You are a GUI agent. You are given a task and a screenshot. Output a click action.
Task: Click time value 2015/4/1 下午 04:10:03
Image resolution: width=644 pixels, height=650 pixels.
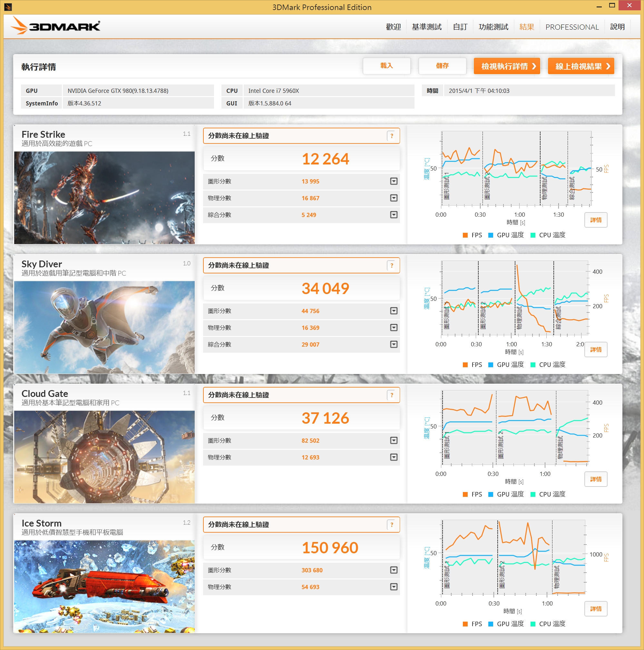[x=529, y=91]
